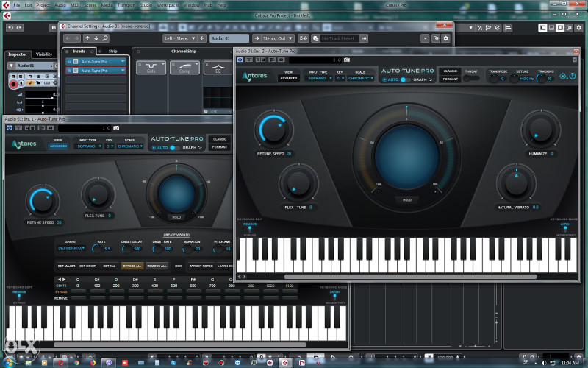Open the Transport menu
Viewport: 588px width, 368px height.
(126, 5)
